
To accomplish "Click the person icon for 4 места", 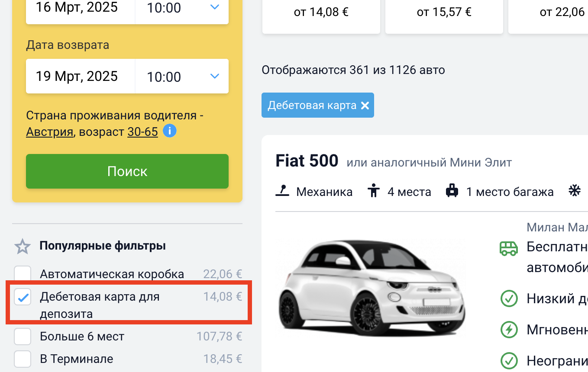I will pos(373,191).
